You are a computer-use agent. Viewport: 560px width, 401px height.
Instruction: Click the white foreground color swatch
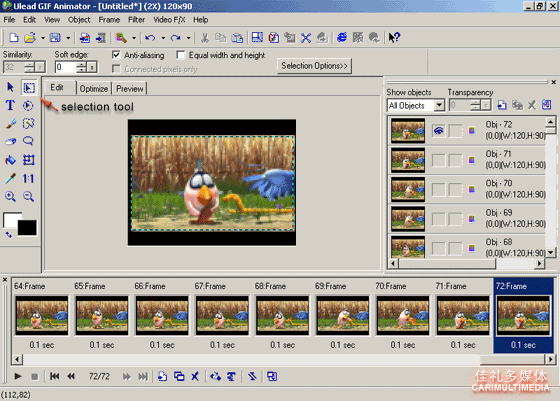pos(10,220)
